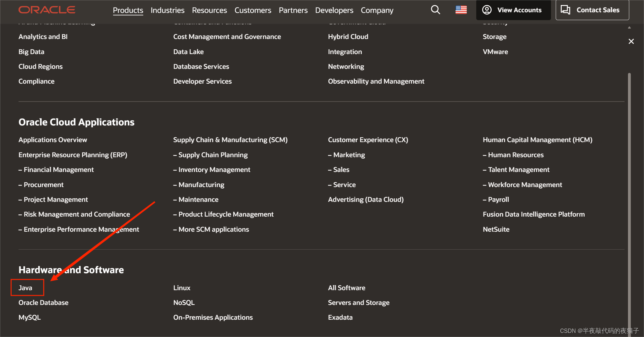Open Fusion Data Intelligence Platform link

[534, 214]
